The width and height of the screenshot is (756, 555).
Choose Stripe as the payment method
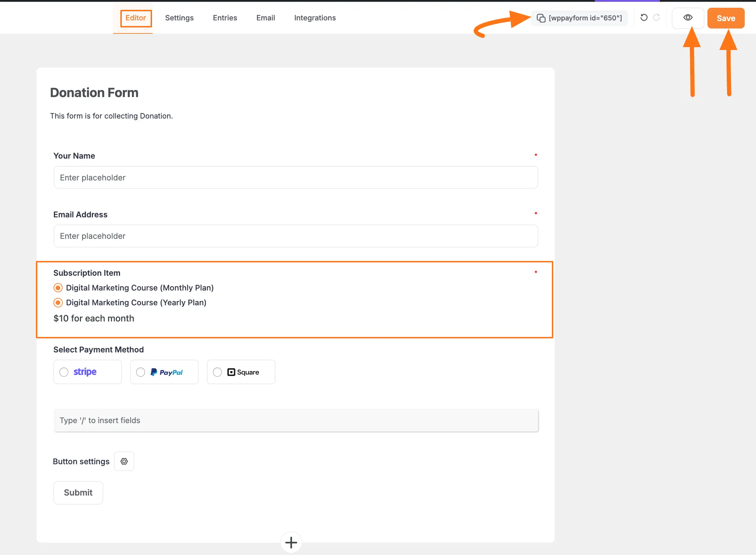(x=64, y=372)
